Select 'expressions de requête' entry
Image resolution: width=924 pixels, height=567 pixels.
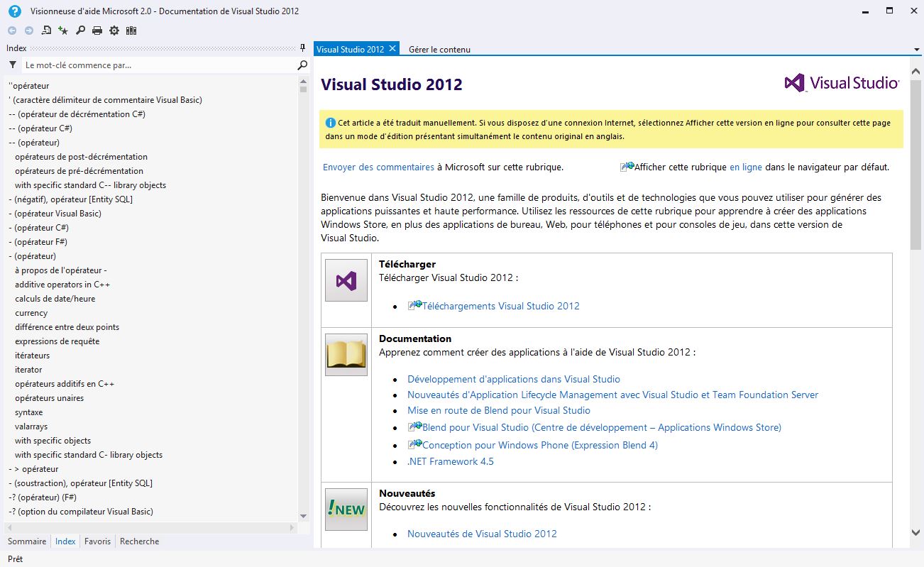coord(57,341)
